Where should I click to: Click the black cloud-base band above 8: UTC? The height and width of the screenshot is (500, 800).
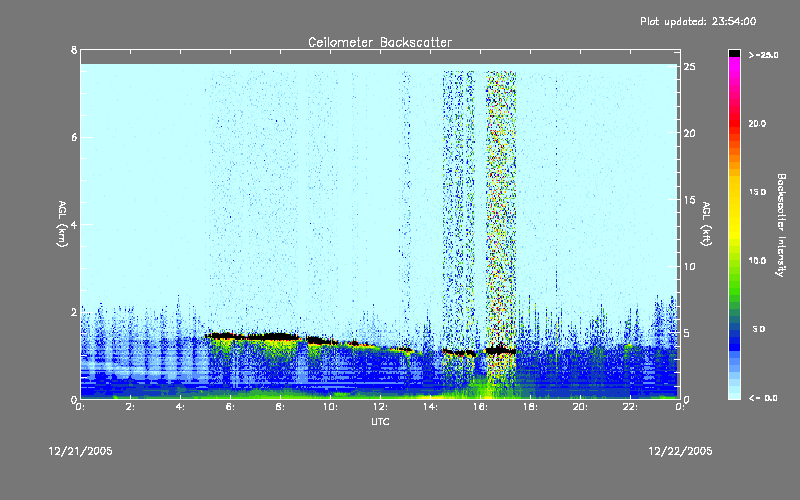click(278, 336)
